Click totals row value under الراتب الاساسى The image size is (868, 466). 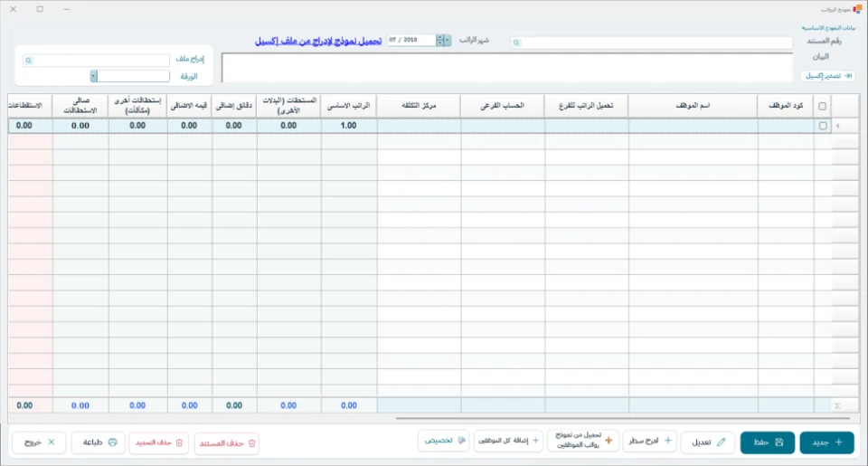click(x=349, y=405)
